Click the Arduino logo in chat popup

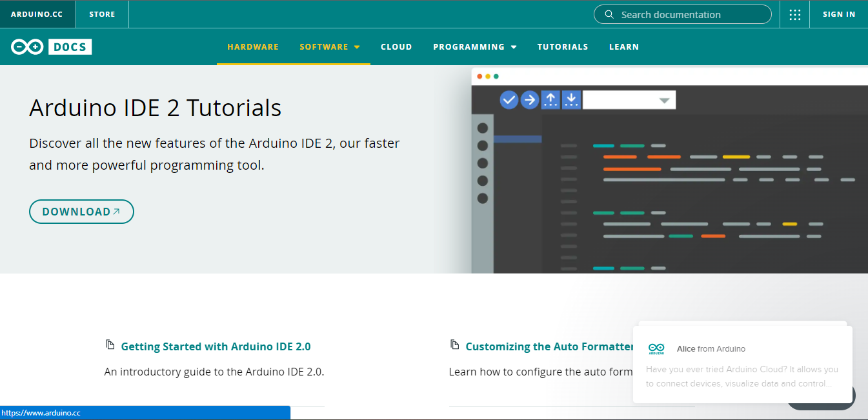[656, 349]
